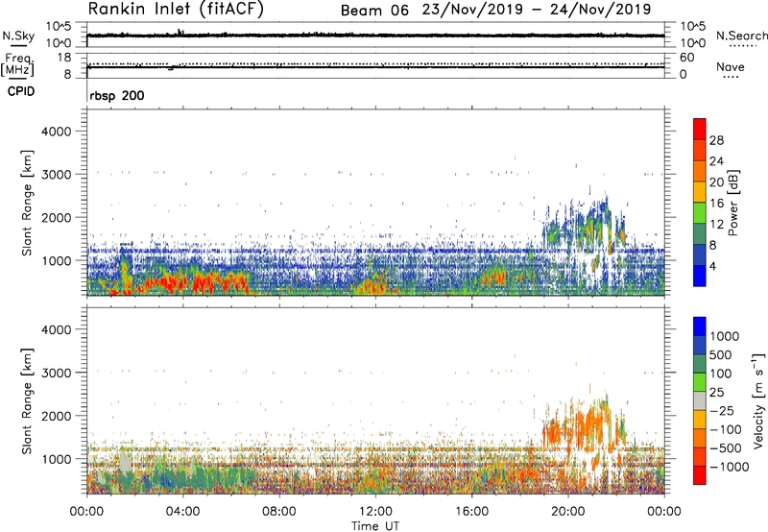
Task: Click the "12" label on the power colorbar
Action: [716, 225]
